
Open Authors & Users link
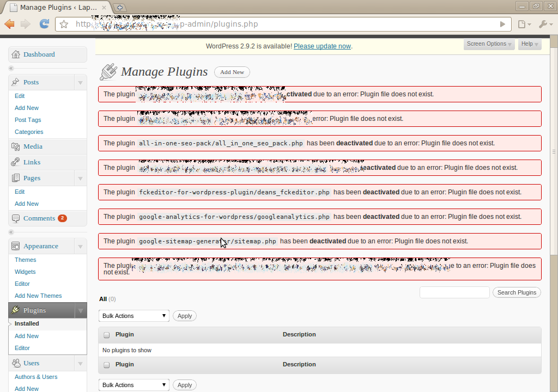point(36,377)
